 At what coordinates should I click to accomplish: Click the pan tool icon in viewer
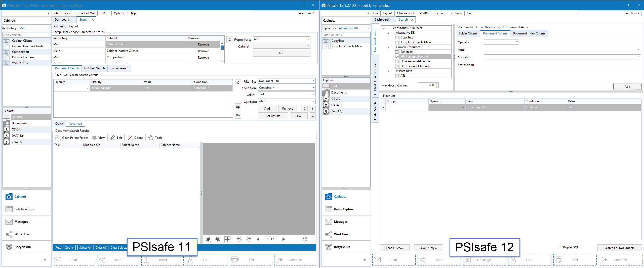coord(227,239)
